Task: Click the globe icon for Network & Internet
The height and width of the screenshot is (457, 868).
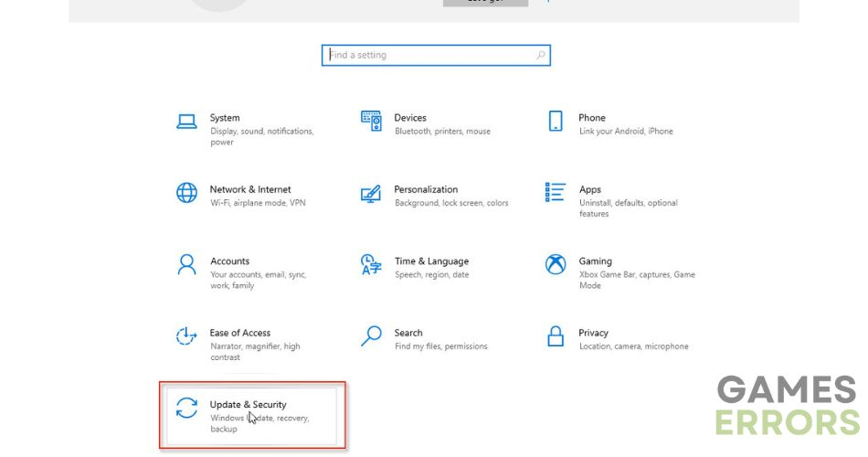Action: 186,193
